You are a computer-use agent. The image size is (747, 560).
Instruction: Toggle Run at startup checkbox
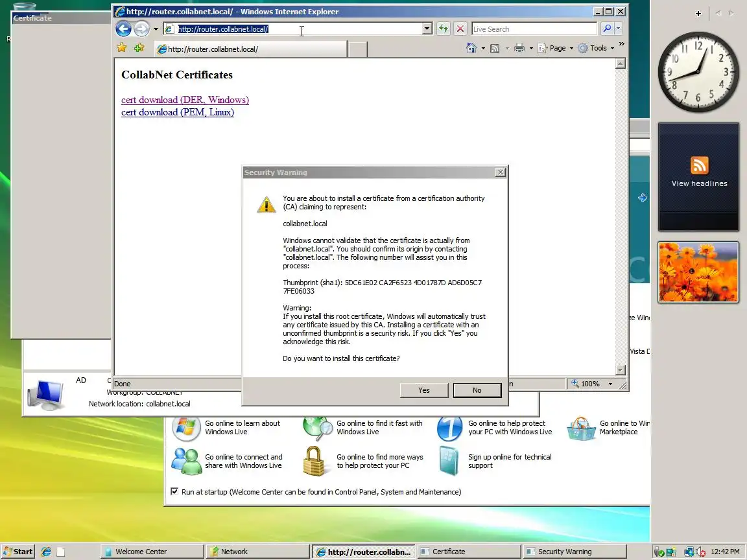(x=174, y=491)
